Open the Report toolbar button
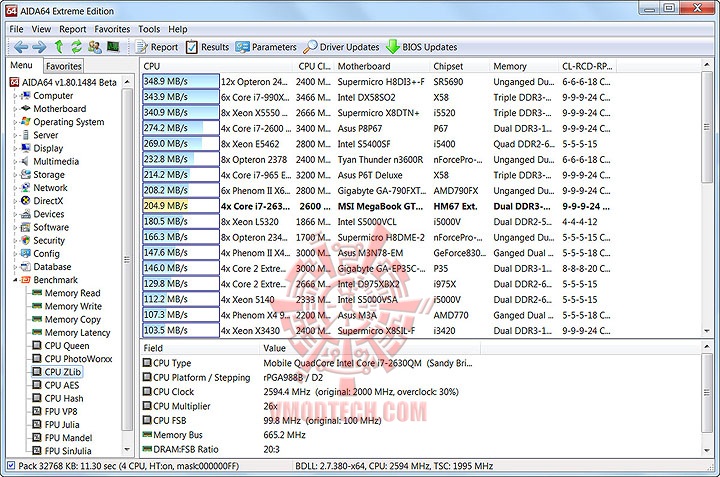The image size is (720, 477). click(157, 47)
